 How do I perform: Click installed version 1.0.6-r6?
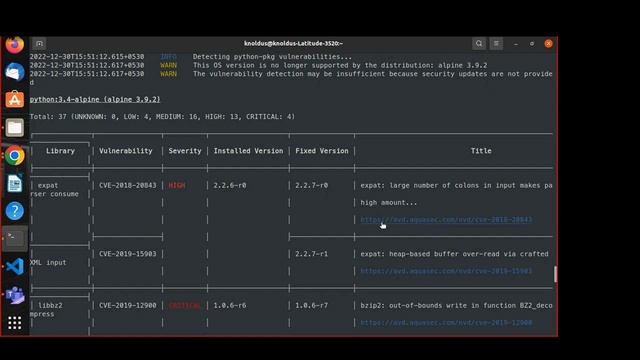pos(230,305)
